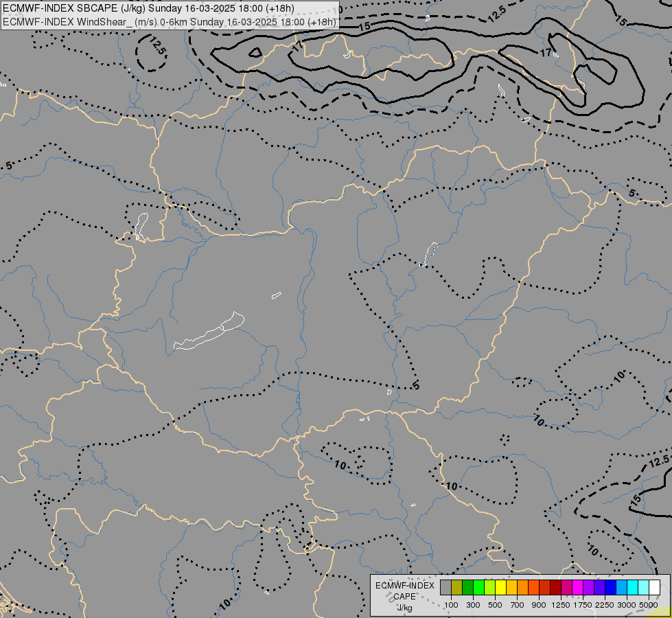Screen dimensions: 672x618
Task: Click the legend value 700
Action: coord(518,605)
